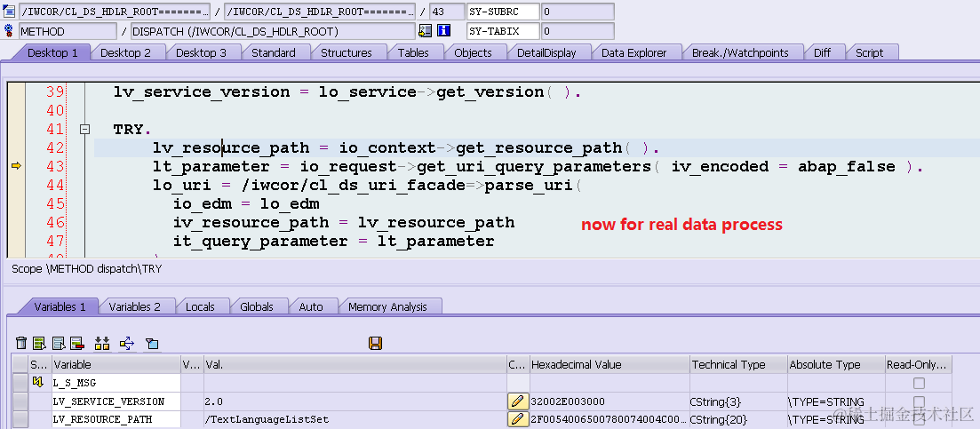Select the Globals tab
Viewport: 980px width, 429px height.
tap(256, 306)
